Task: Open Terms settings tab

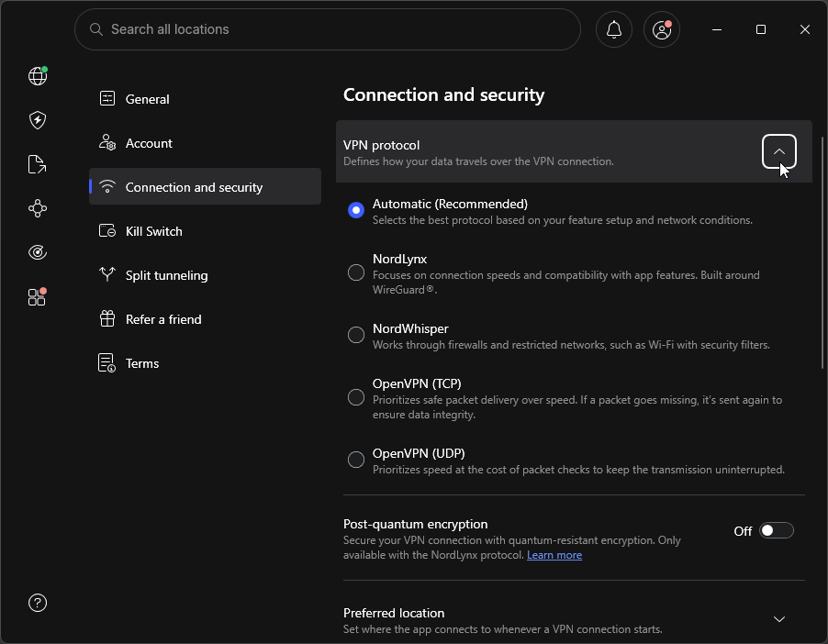Action: click(x=205, y=362)
